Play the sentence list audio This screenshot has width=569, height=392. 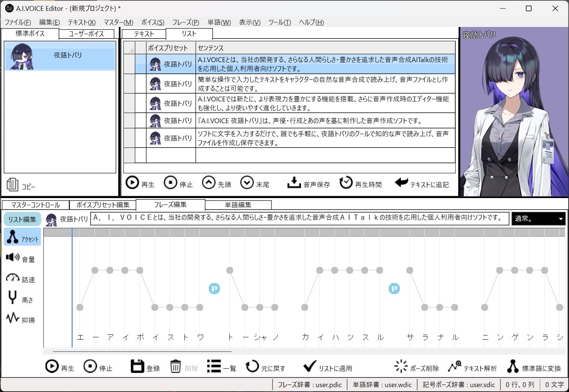tap(140, 183)
